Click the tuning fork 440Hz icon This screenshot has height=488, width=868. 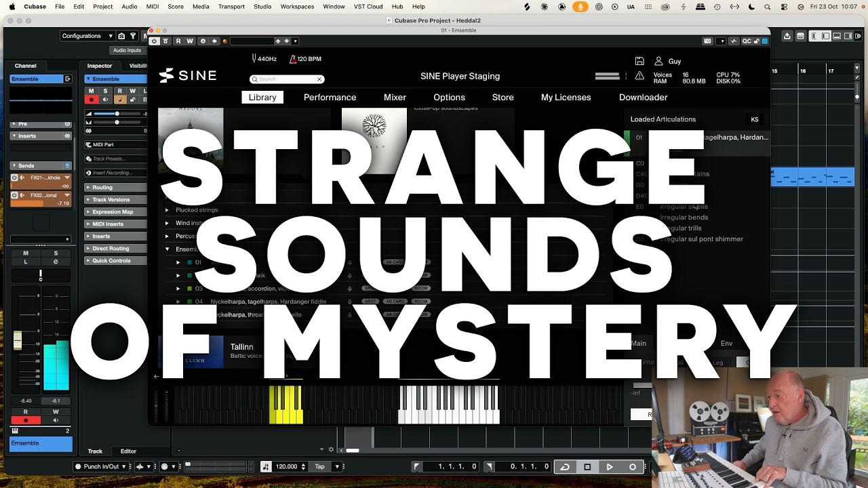tap(254, 59)
